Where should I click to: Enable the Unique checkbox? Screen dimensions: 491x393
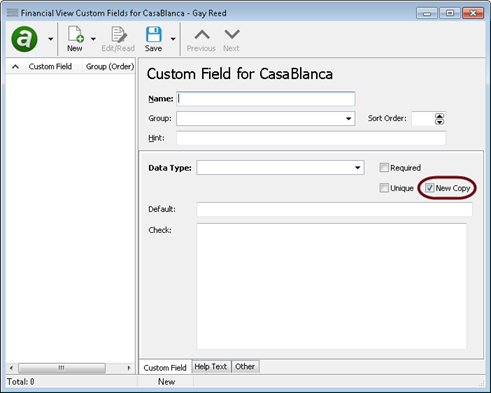[384, 188]
